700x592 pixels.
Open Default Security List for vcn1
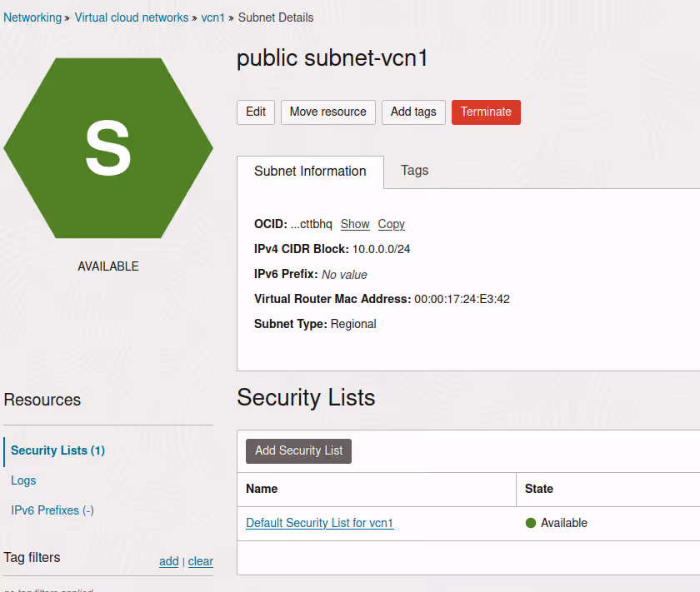coord(320,523)
